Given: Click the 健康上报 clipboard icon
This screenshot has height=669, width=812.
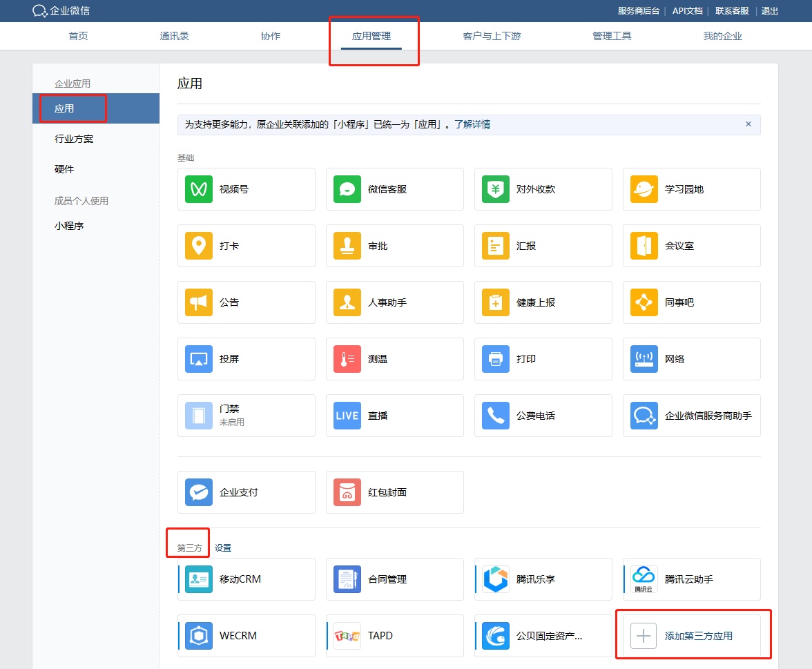Looking at the screenshot, I should [496, 302].
